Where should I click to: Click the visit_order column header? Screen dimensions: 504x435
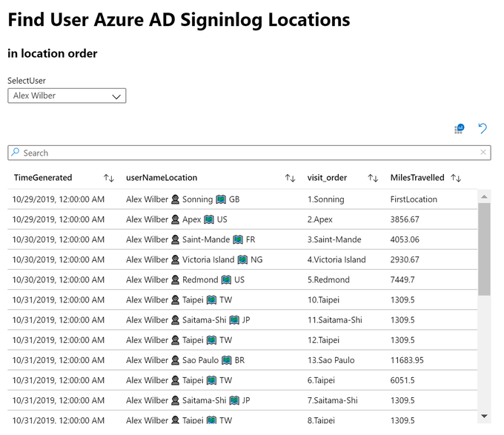tap(327, 178)
